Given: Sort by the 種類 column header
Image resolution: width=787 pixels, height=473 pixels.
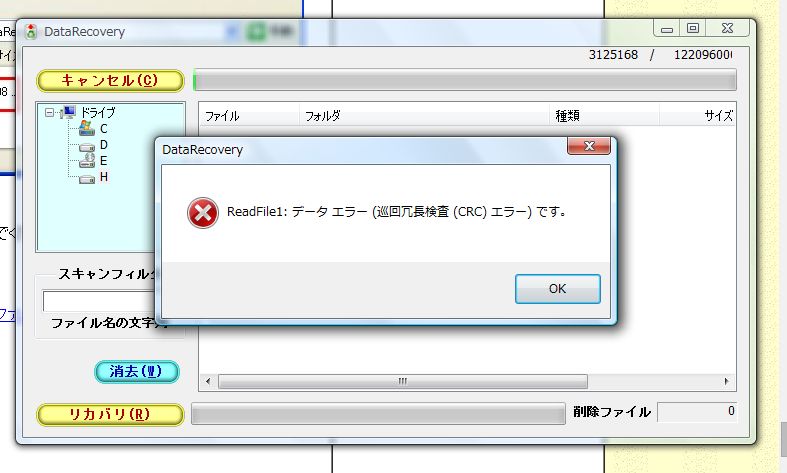Looking at the screenshot, I should pos(604,116).
